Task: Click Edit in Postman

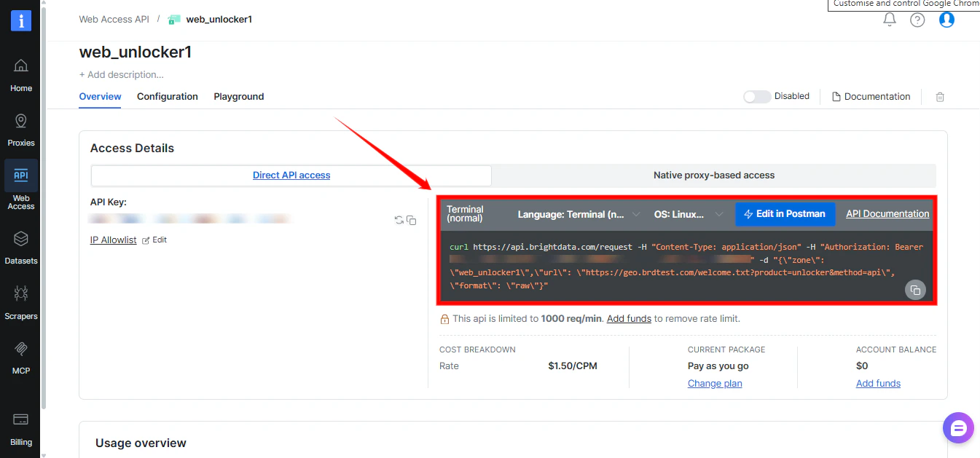Action: [785, 213]
